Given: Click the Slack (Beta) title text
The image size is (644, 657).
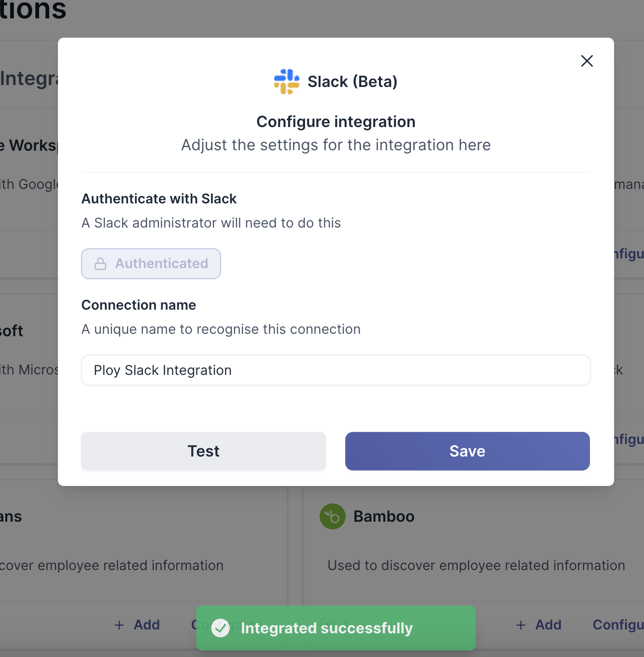Looking at the screenshot, I should coord(352,82).
